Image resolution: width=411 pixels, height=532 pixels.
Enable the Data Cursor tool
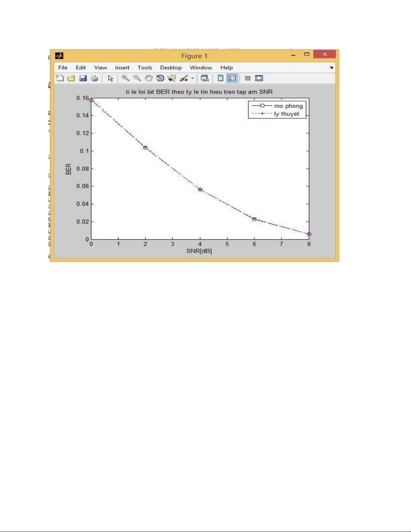click(x=172, y=78)
